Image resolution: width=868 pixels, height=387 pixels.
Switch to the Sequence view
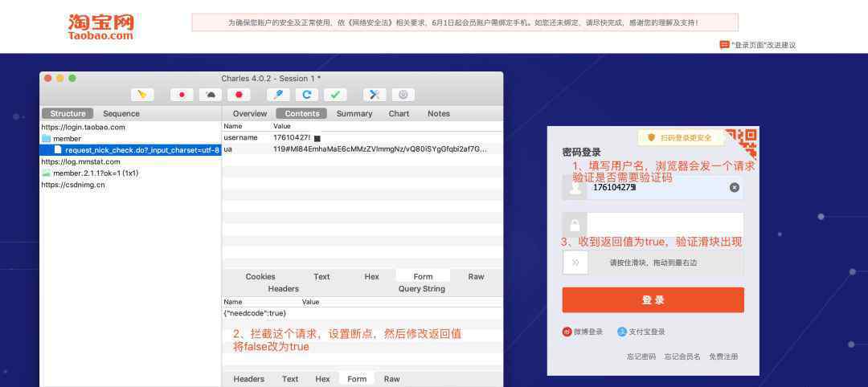121,113
